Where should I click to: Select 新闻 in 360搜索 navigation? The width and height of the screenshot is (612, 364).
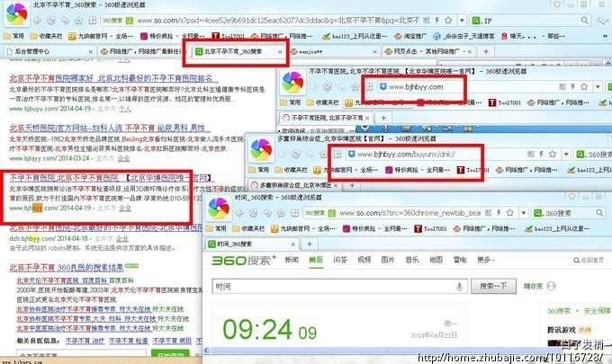292,260
